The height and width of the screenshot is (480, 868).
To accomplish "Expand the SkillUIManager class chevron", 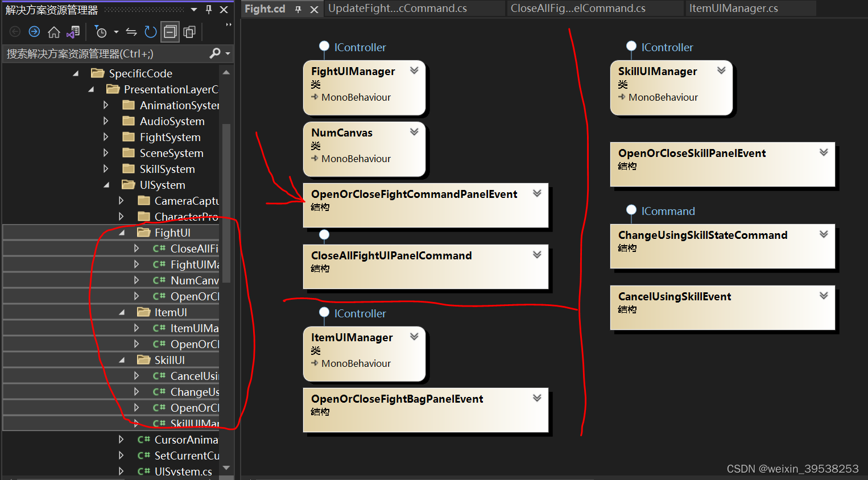I will (721, 71).
